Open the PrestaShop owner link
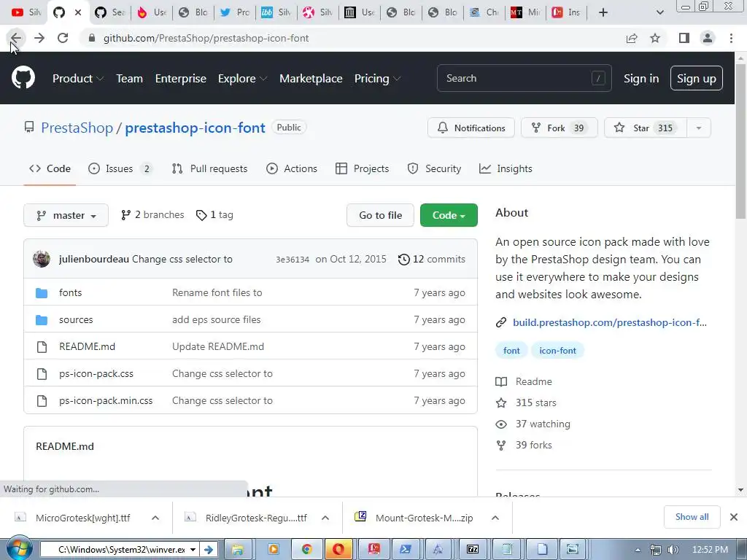747x560 pixels. [x=77, y=128]
